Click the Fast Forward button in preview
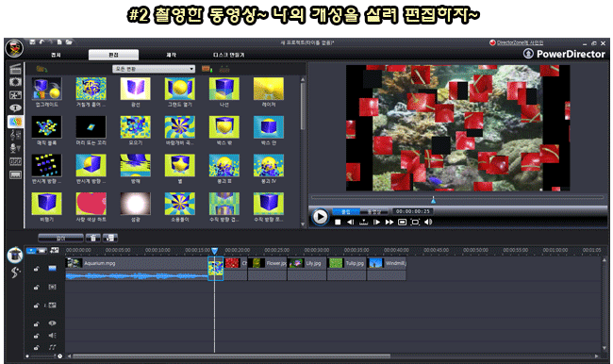 389,222
